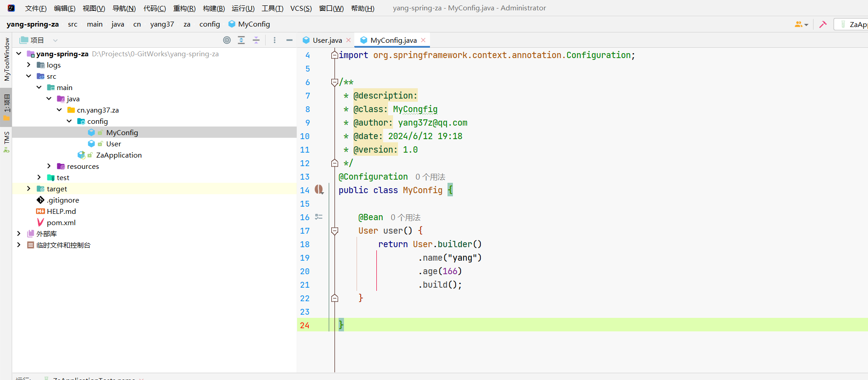Collapse all project tree nodes
Image resolution: width=868 pixels, height=380 pixels.
(256, 40)
